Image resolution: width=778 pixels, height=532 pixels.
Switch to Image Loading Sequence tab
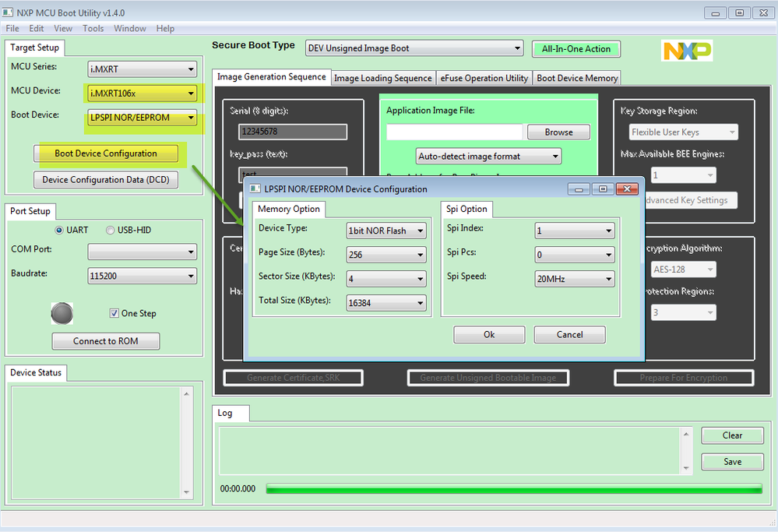[383, 78]
